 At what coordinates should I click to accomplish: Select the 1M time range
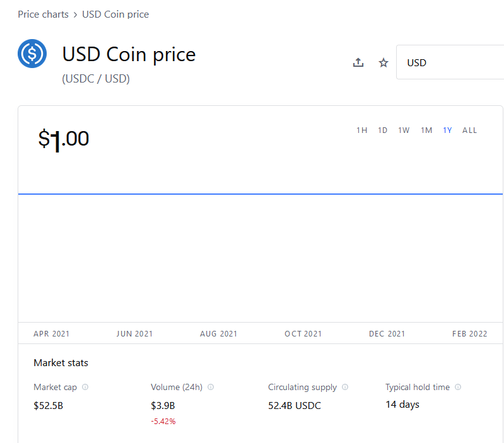pyautogui.click(x=426, y=130)
